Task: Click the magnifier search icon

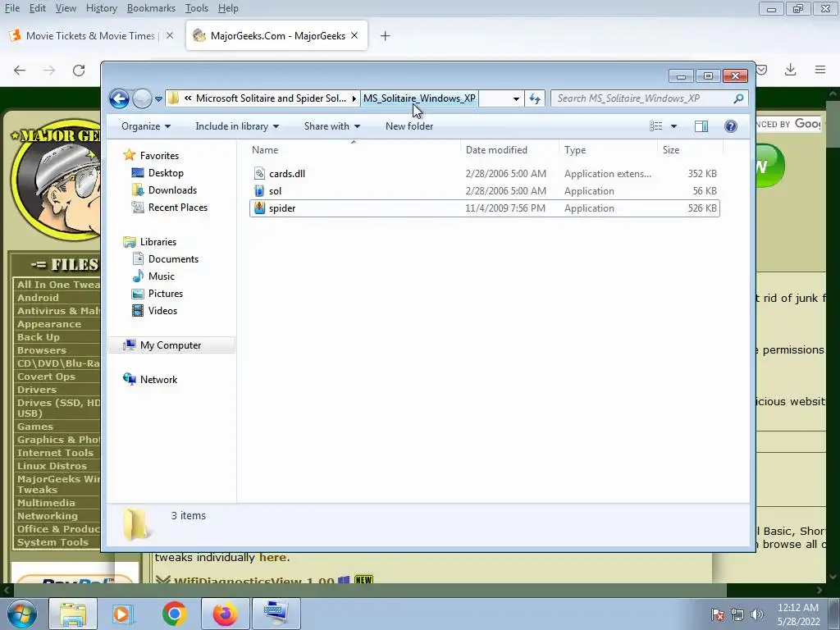Action: (739, 98)
